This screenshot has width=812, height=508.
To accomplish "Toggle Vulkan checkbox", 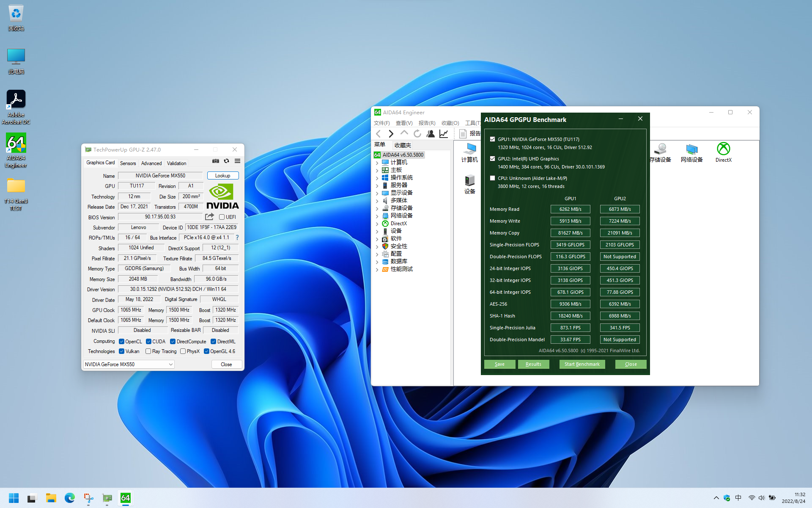I will 121,351.
